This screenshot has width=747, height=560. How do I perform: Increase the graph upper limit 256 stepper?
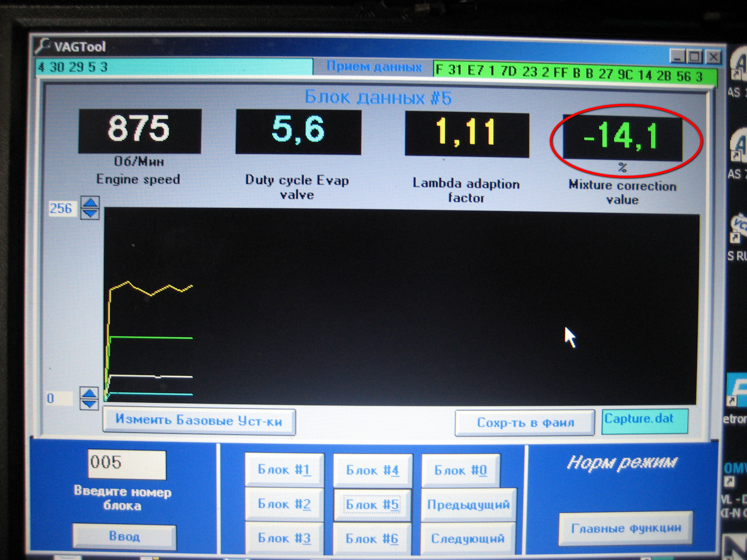(90, 203)
